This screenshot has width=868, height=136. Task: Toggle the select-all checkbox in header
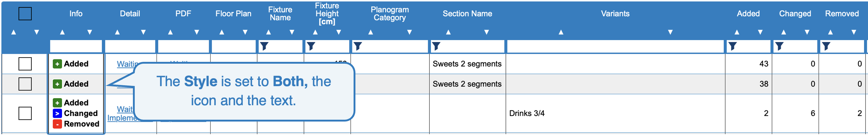point(25,14)
